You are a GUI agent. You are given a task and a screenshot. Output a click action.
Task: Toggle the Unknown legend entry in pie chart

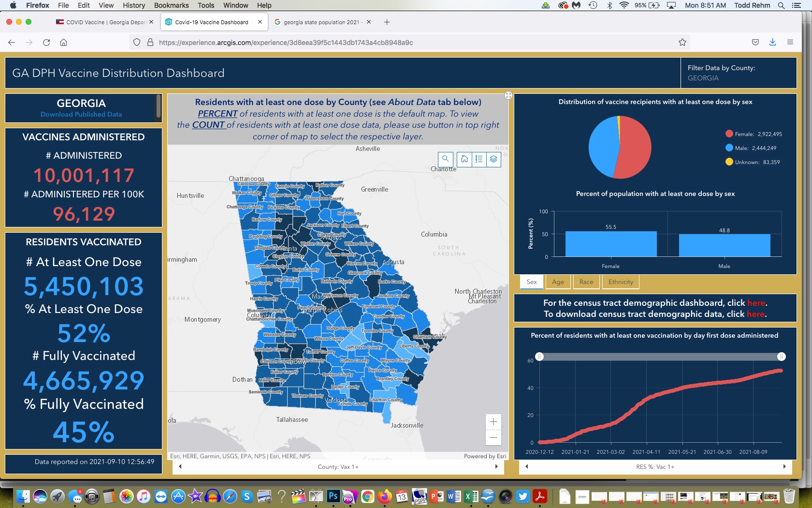coord(753,162)
